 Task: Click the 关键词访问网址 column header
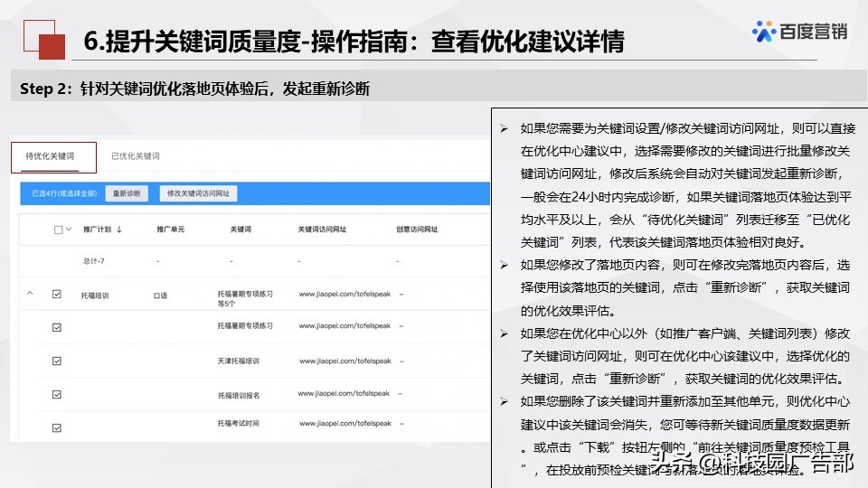tap(322, 229)
